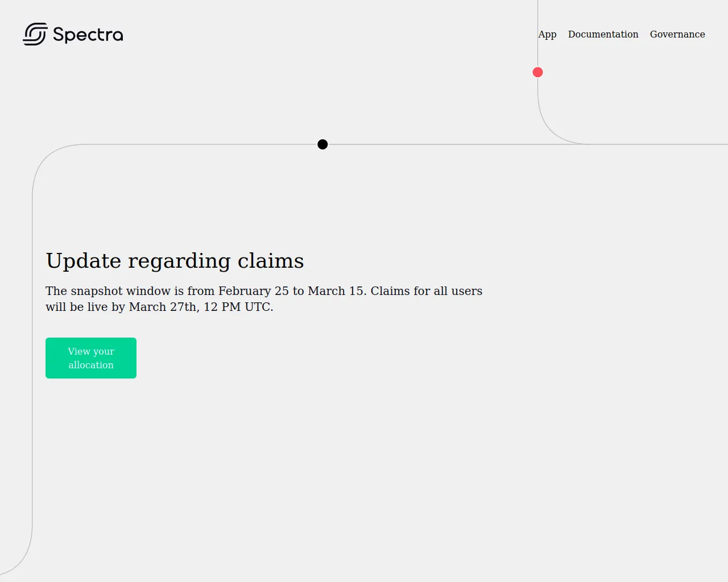Click the View your allocation button
The image size is (728, 582).
coord(91,358)
